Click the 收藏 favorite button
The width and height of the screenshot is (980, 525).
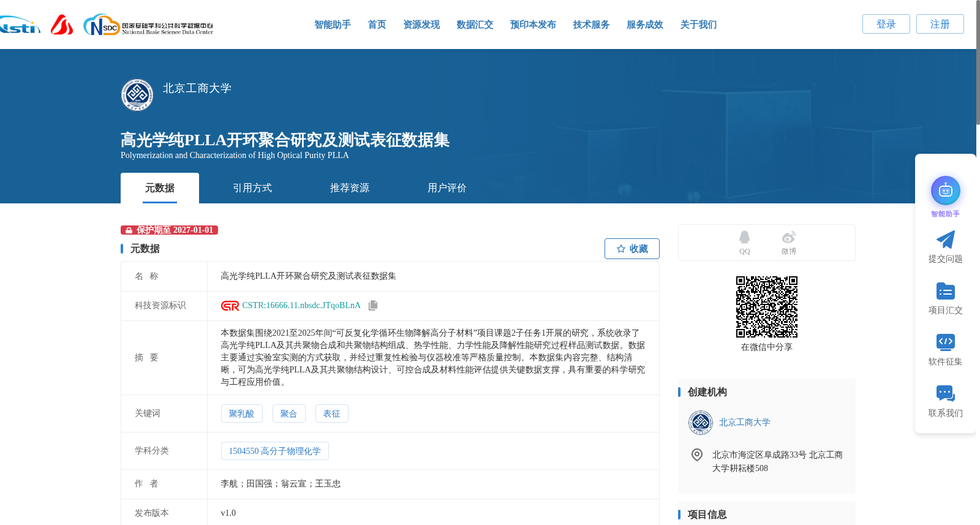coord(631,249)
